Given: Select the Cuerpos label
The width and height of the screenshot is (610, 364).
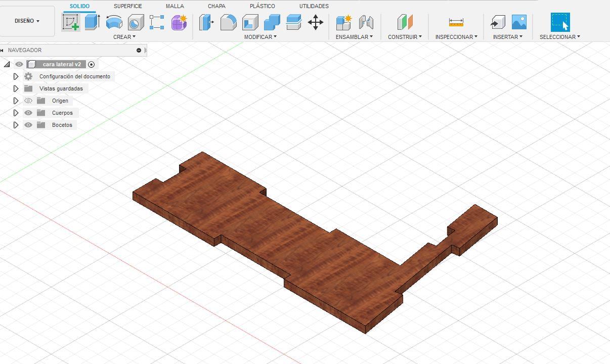Looking at the screenshot, I should [62, 113].
